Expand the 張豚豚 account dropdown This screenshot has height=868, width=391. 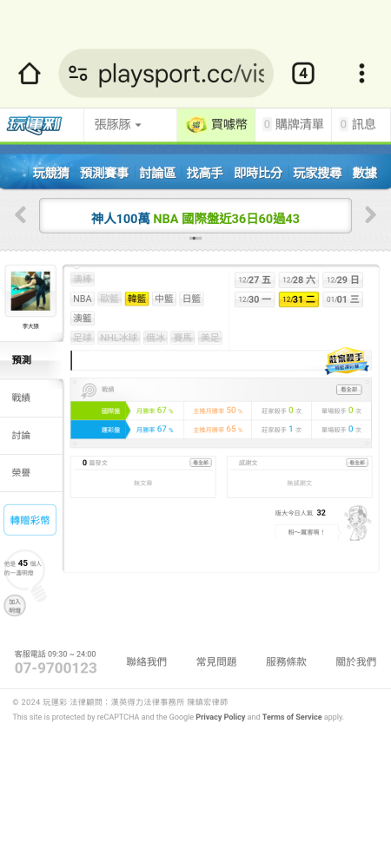click(117, 124)
